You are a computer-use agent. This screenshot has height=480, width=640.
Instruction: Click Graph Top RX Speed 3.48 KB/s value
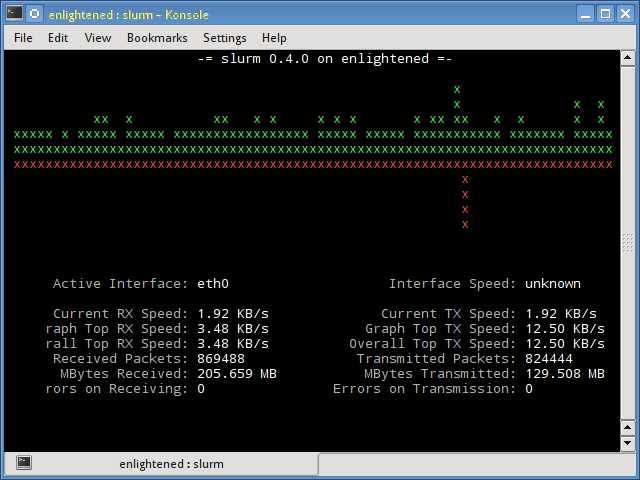(x=233, y=329)
